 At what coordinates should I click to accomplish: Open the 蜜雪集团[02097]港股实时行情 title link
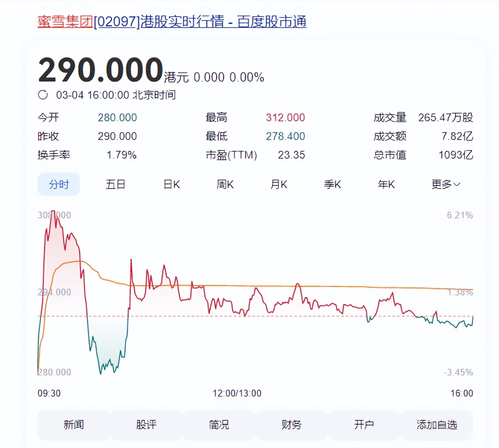[x=172, y=22]
